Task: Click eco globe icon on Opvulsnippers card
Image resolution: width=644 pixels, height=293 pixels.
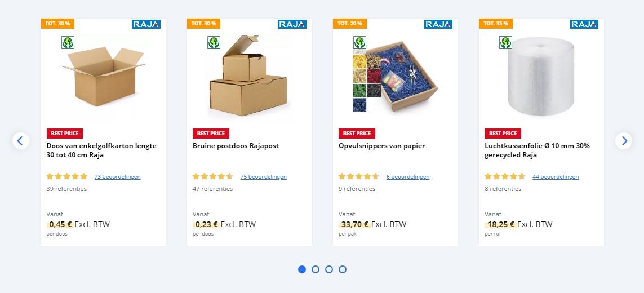Action: pyautogui.click(x=359, y=42)
